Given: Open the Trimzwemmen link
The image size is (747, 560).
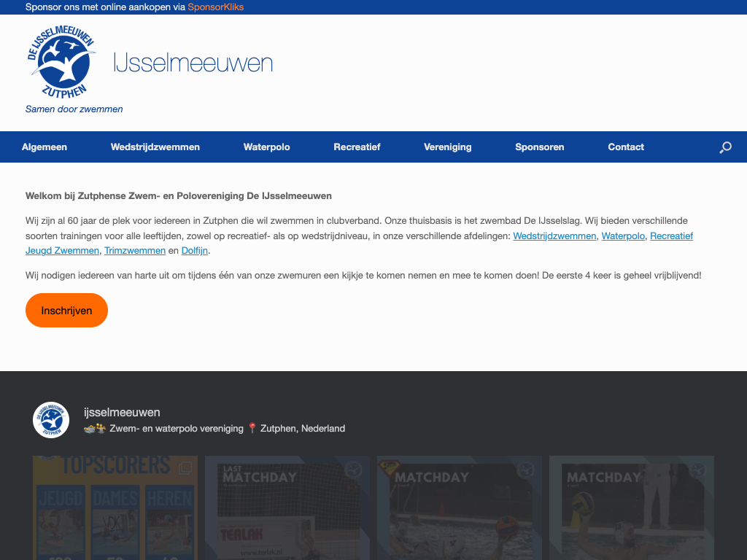Looking at the screenshot, I should click(134, 251).
